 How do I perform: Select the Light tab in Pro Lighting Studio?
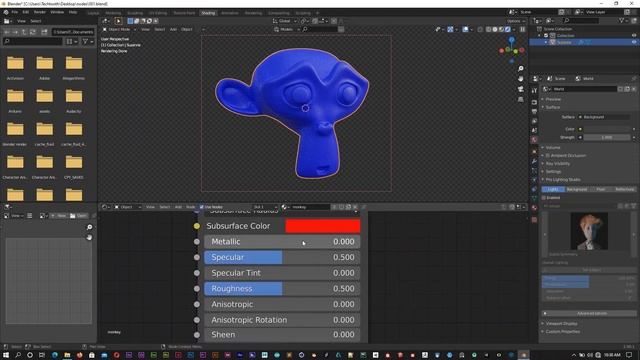pos(553,189)
